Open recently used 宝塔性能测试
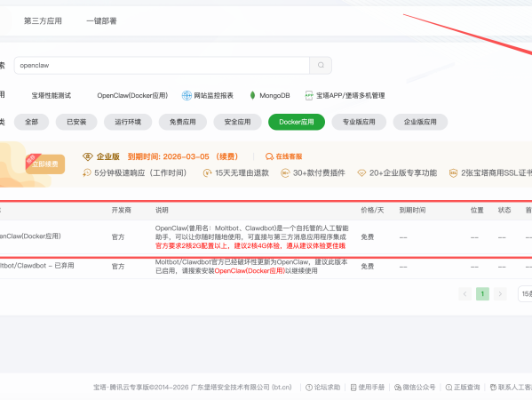 [x=52, y=95]
